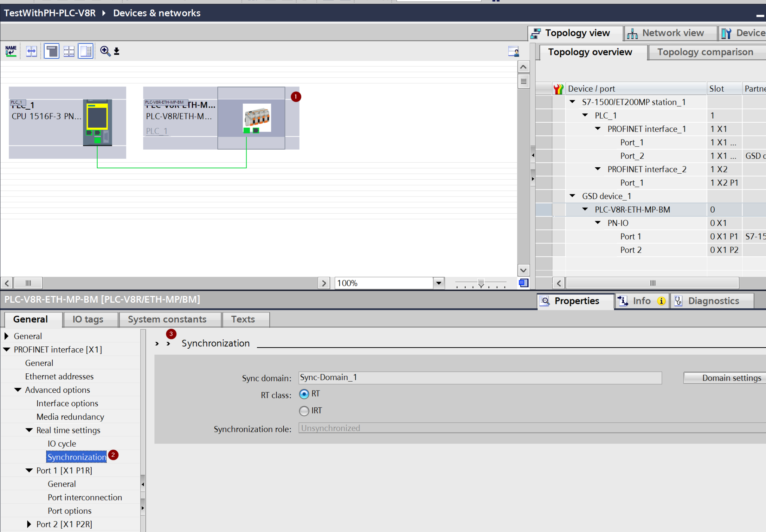Collapse GSD device_1 in topology overview
The width and height of the screenshot is (766, 532).
(x=572, y=196)
